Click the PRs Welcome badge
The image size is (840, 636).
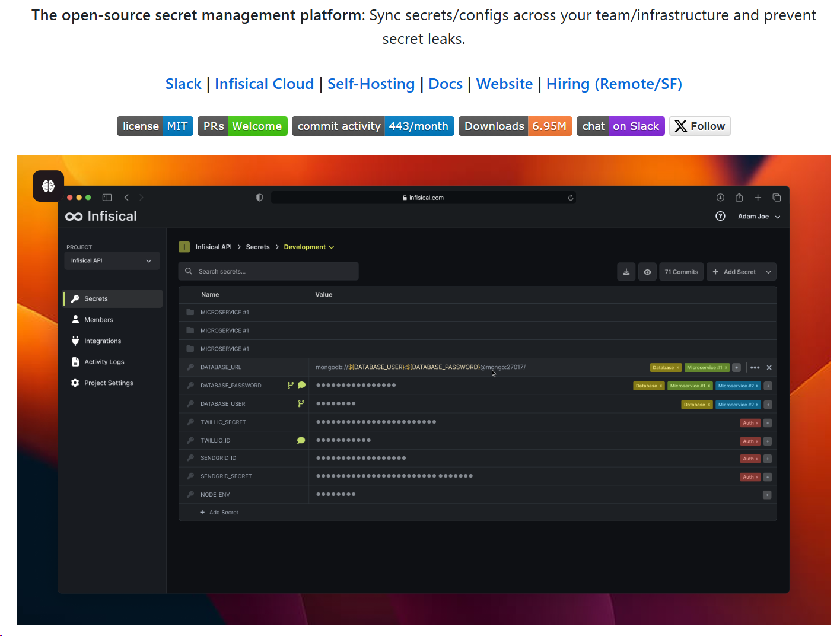(243, 126)
